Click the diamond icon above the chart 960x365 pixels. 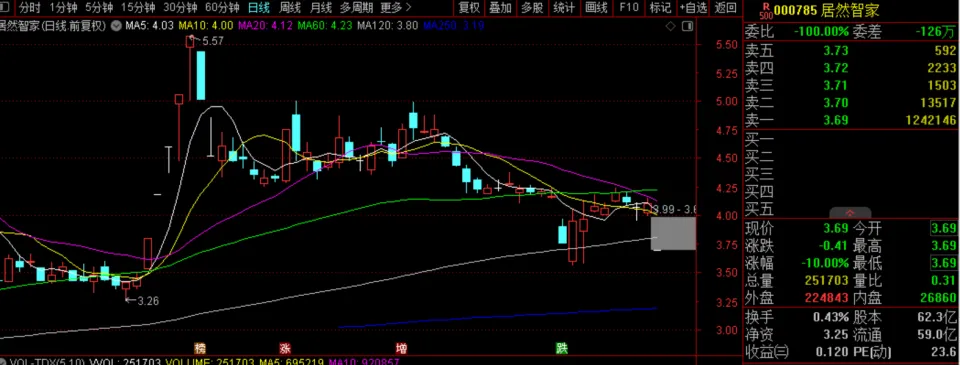point(670,26)
